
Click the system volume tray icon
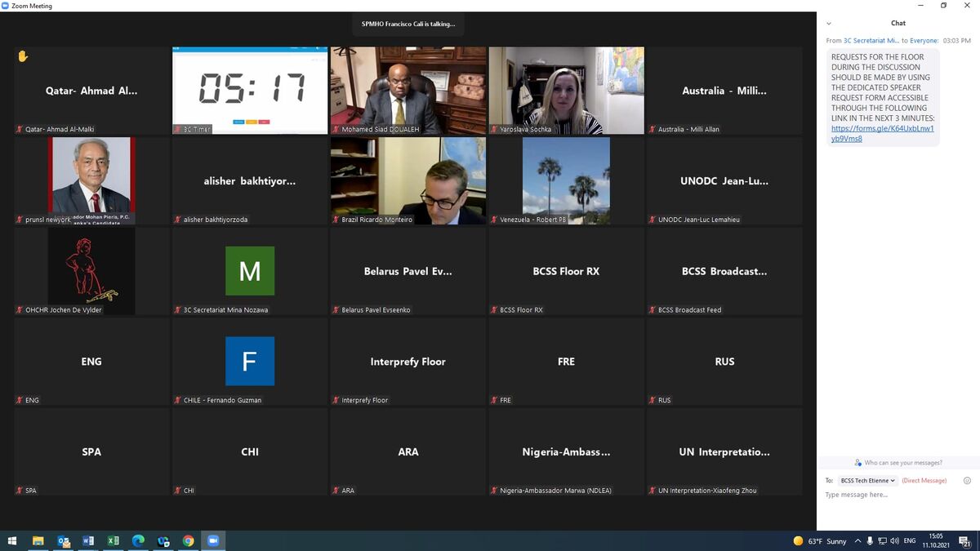click(895, 541)
